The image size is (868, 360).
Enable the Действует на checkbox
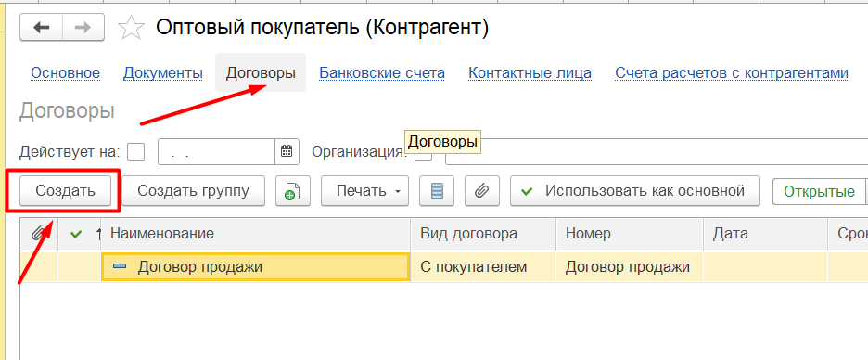136,152
